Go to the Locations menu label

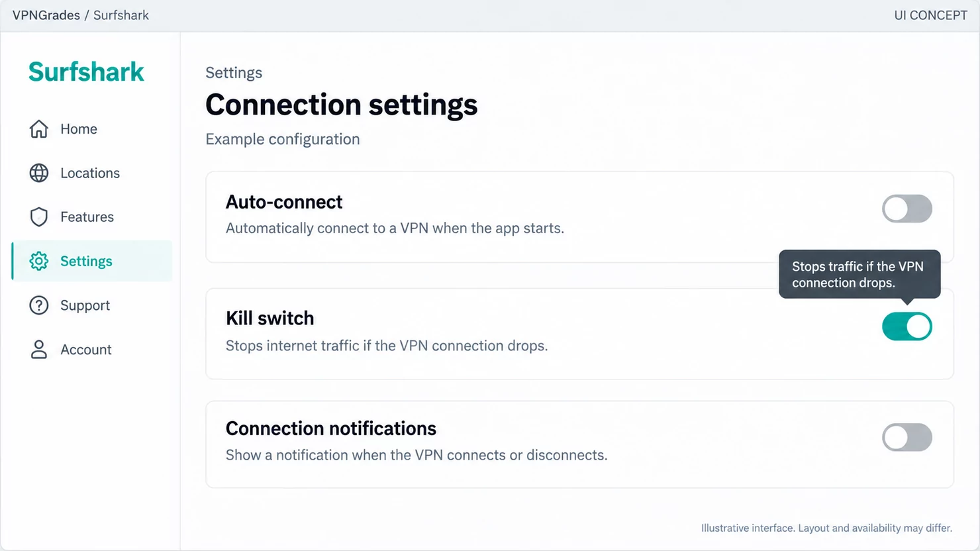click(90, 173)
